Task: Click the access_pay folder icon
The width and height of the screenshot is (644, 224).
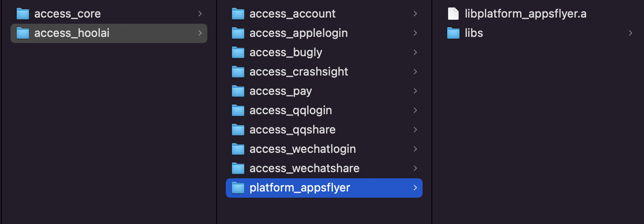Action: (238, 91)
